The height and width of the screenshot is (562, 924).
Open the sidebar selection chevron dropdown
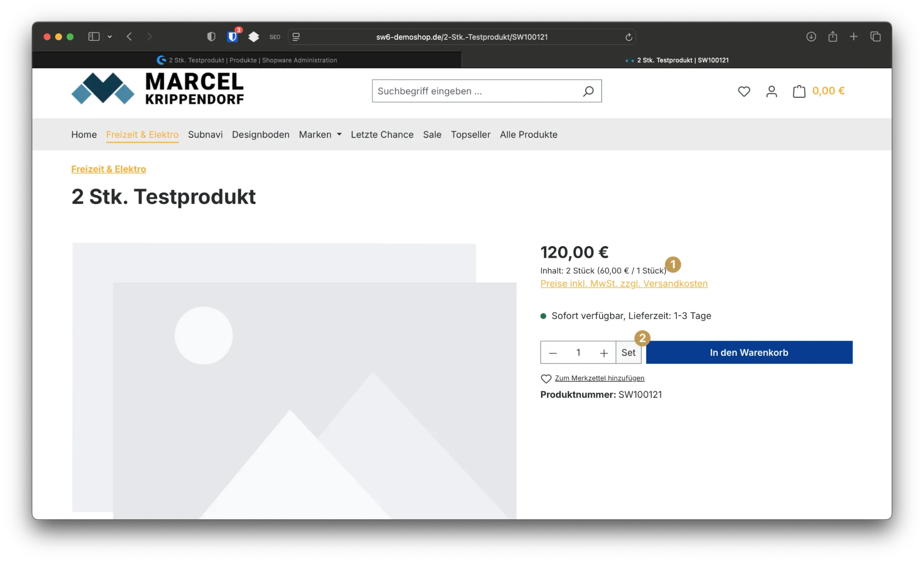point(110,36)
